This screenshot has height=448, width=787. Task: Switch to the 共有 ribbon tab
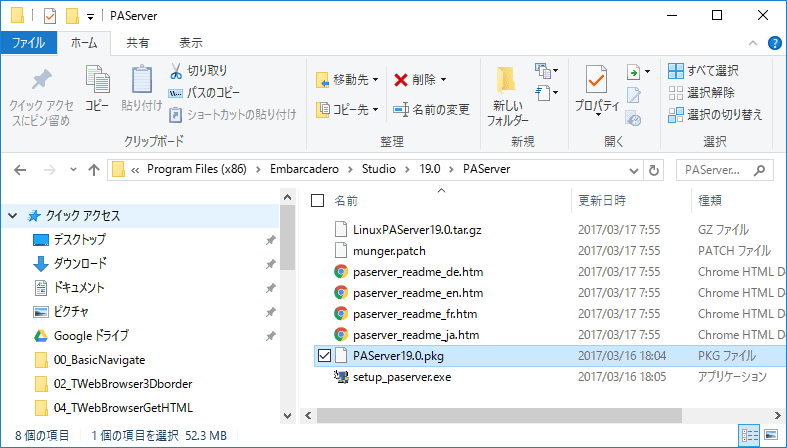[x=138, y=43]
